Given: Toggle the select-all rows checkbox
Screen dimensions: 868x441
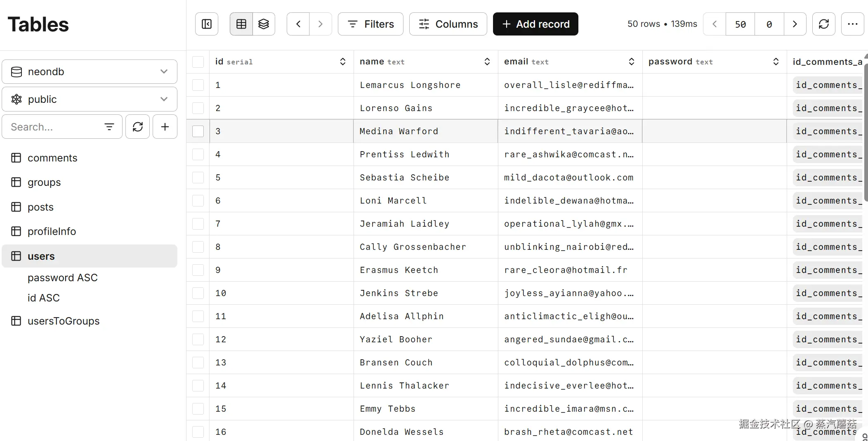Looking at the screenshot, I should point(198,62).
